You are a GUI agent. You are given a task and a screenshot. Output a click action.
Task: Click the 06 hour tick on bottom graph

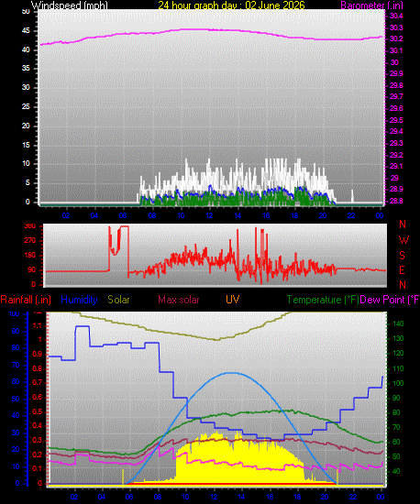[x=129, y=497]
